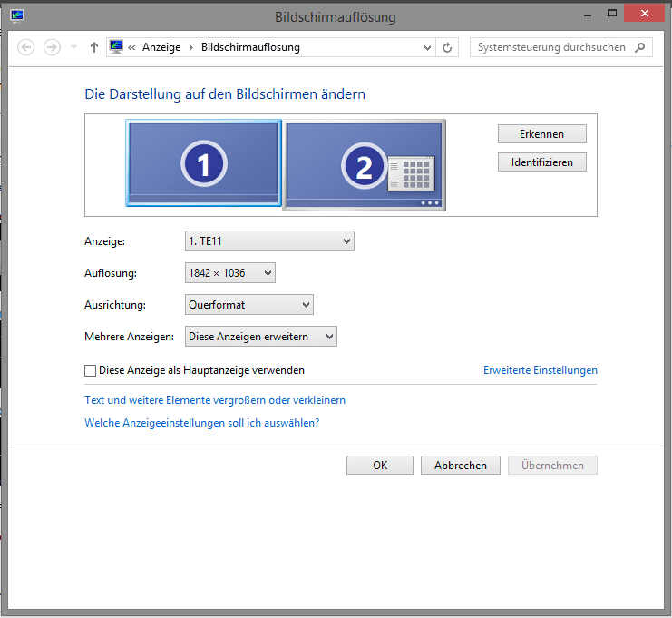Screen dimensions: 672x618
Task: Open the Anzeige dropdown showing 1. TE11
Action: coord(269,241)
